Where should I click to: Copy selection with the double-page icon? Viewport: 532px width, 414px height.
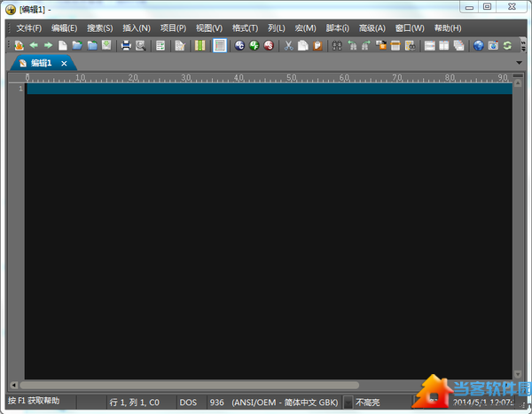pos(303,45)
